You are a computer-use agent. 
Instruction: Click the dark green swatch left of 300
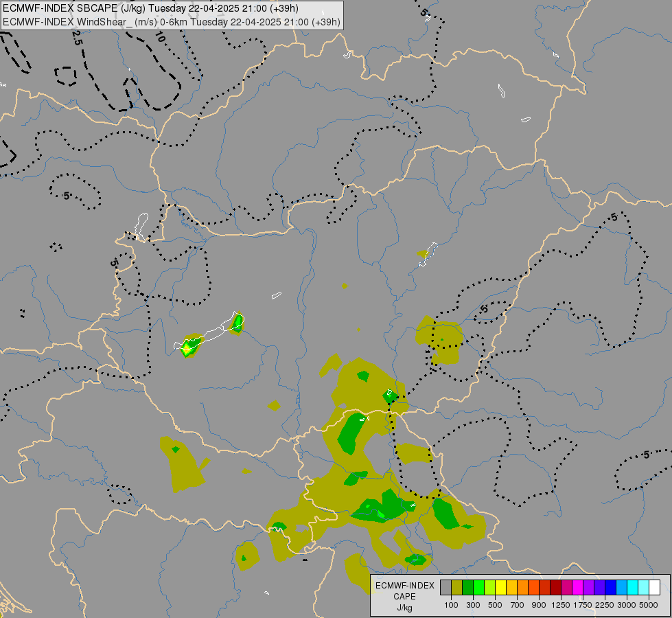[x=467, y=588]
